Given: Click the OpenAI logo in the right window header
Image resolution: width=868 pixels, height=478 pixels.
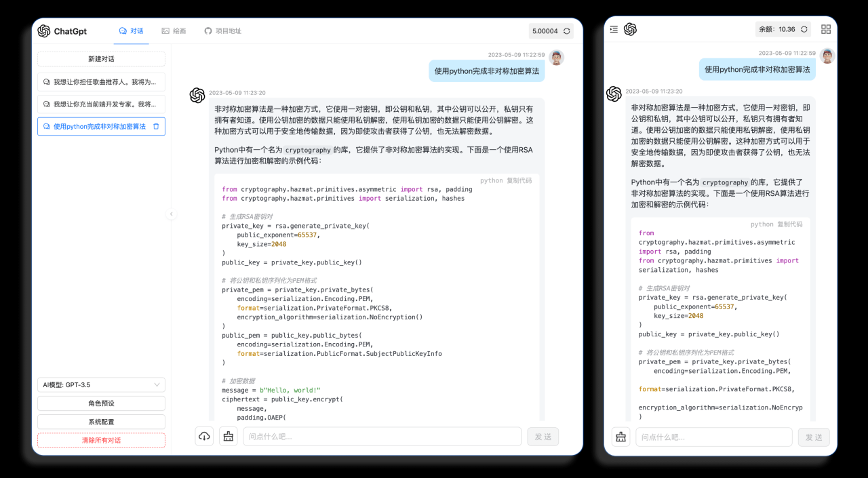Looking at the screenshot, I should pos(630,29).
